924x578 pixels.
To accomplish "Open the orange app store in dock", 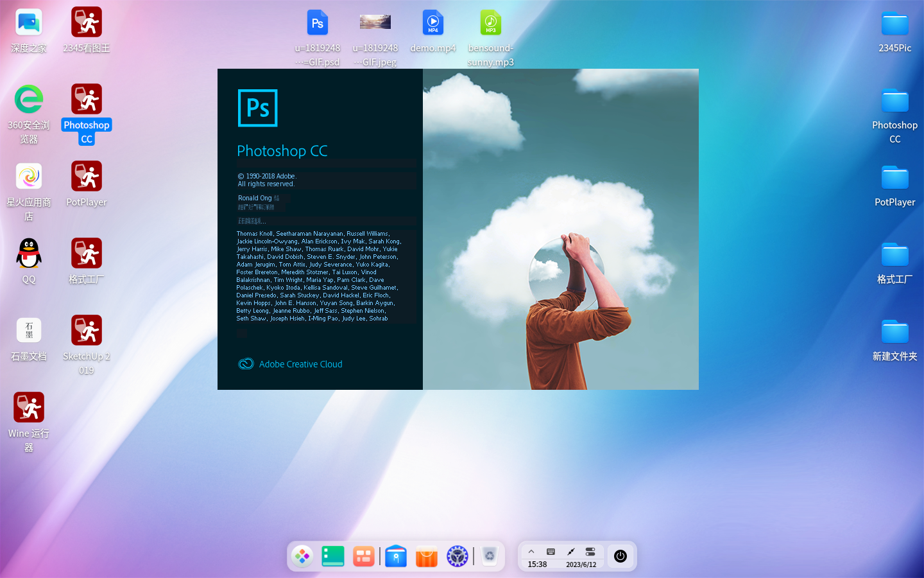I will pos(427,556).
